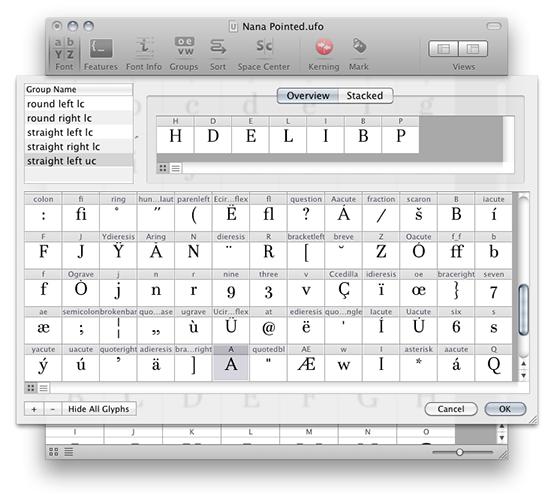Switch all-glyphs pane to list view
557x499 pixels.
[44, 388]
